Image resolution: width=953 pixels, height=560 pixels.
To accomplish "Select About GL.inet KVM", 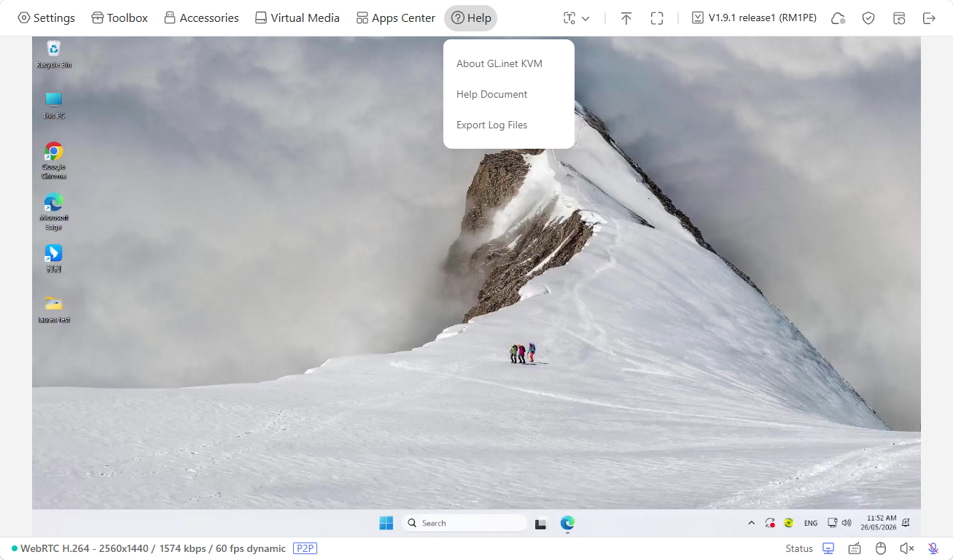I will pos(499,63).
